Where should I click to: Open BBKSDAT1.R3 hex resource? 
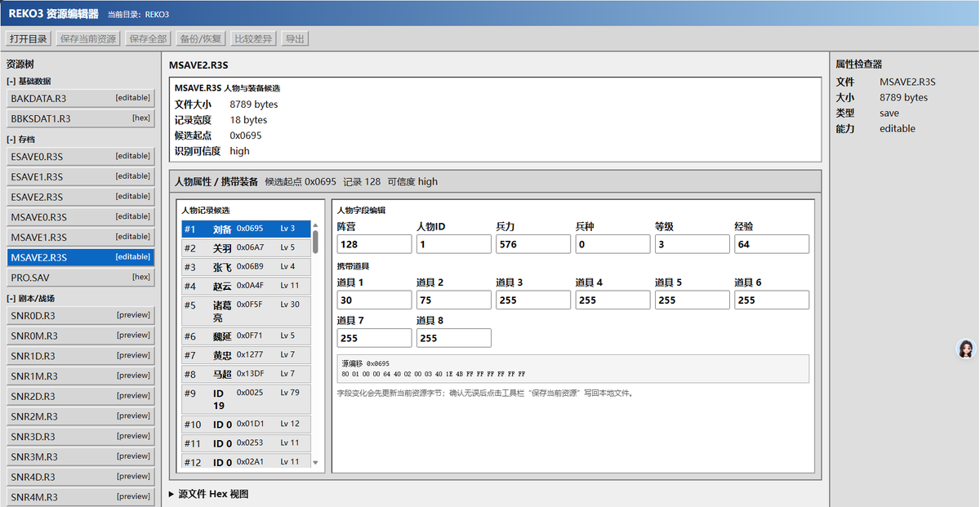tap(80, 118)
